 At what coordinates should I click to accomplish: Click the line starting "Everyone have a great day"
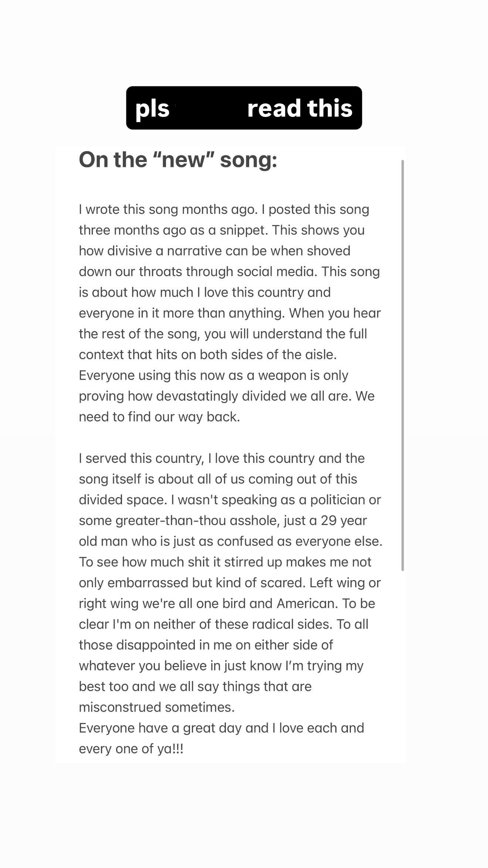[x=221, y=727]
